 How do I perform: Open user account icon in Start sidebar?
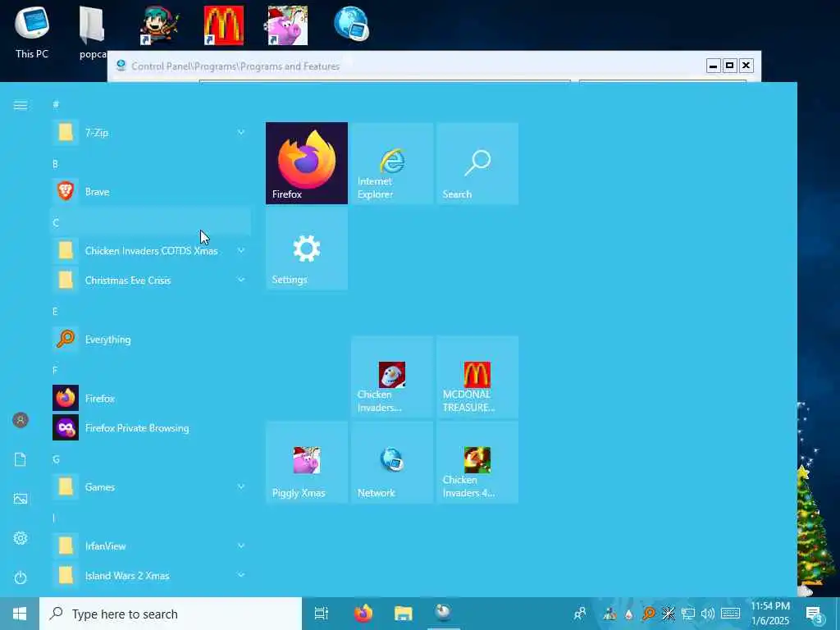21,420
